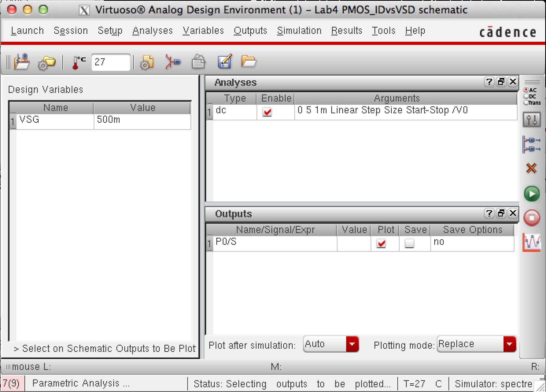546x392 pixels.
Task: Click the load state toolbar icon
Action: (x=22, y=62)
